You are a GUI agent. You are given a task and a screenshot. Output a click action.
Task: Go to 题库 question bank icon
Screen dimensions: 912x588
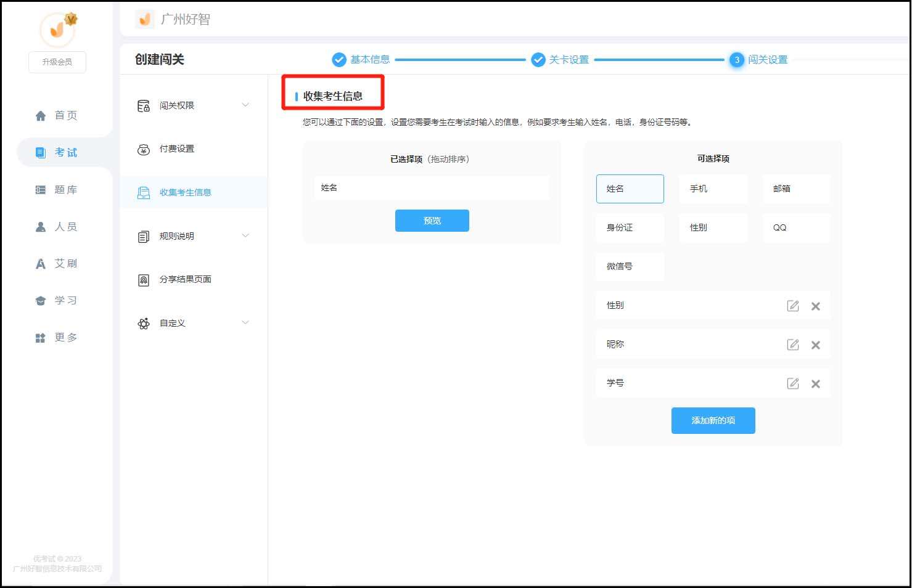click(41, 190)
